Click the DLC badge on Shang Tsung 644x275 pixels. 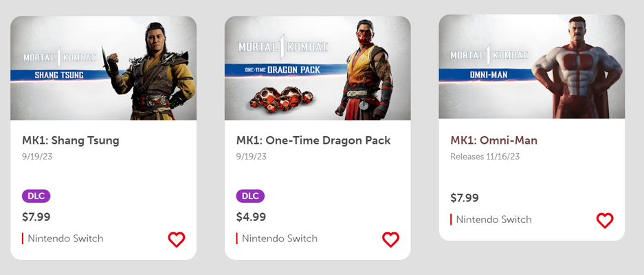[x=36, y=196]
